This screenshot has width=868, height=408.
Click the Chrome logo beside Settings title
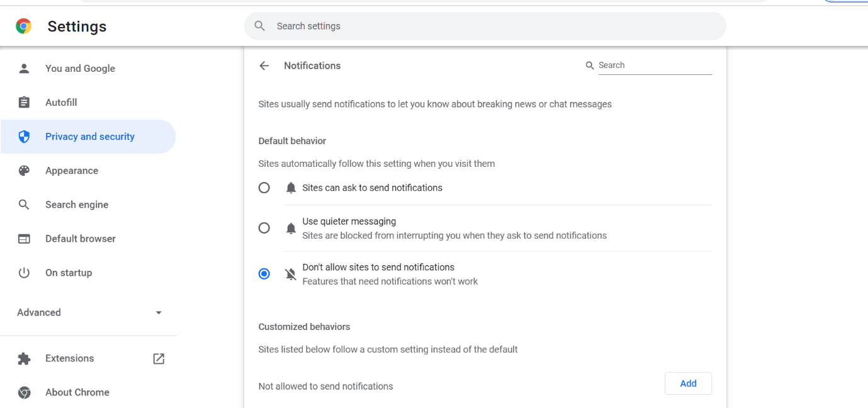[x=23, y=26]
